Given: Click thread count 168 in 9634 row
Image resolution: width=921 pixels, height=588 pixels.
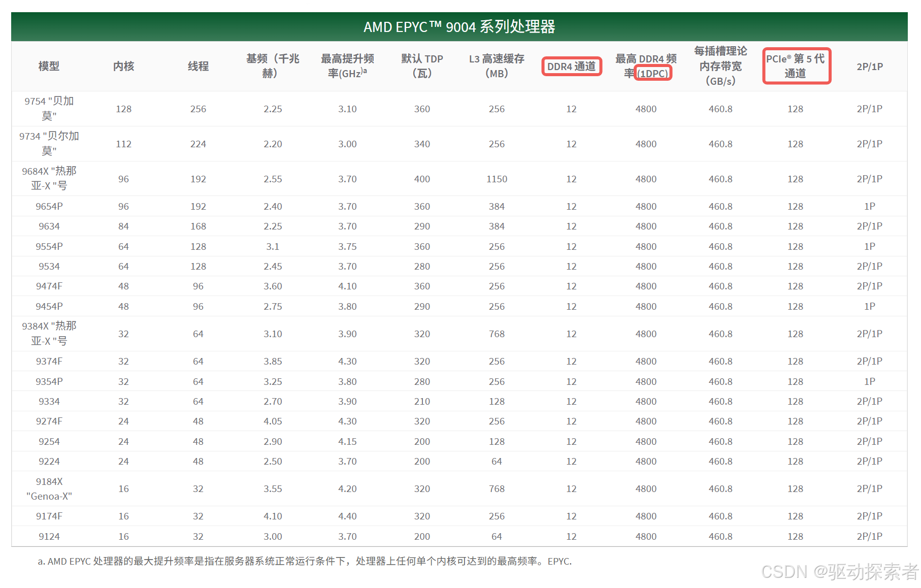Looking at the screenshot, I should pos(198,226).
